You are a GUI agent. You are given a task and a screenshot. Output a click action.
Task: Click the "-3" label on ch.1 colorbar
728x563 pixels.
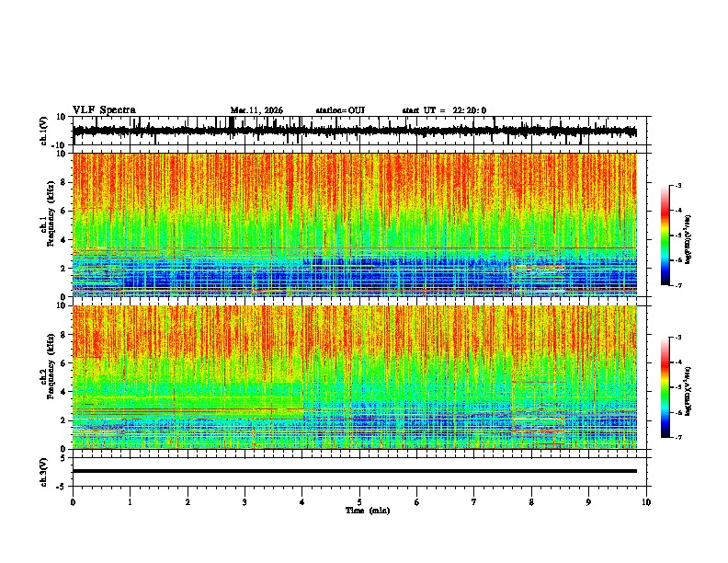pos(677,185)
